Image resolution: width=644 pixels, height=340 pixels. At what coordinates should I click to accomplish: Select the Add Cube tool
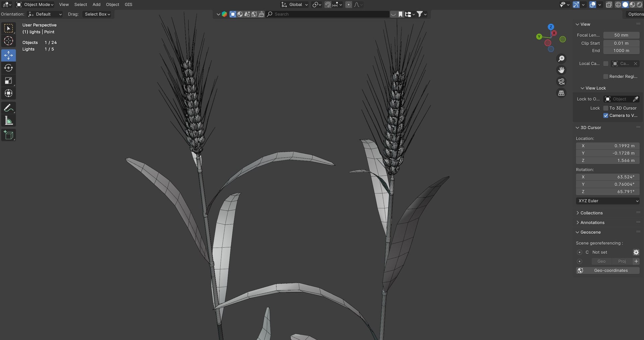click(x=8, y=135)
